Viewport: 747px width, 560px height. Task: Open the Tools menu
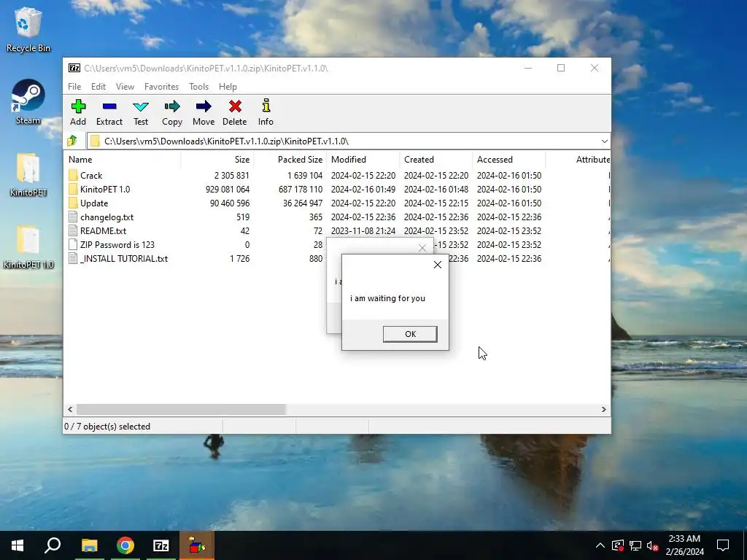(x=198, y=86)
